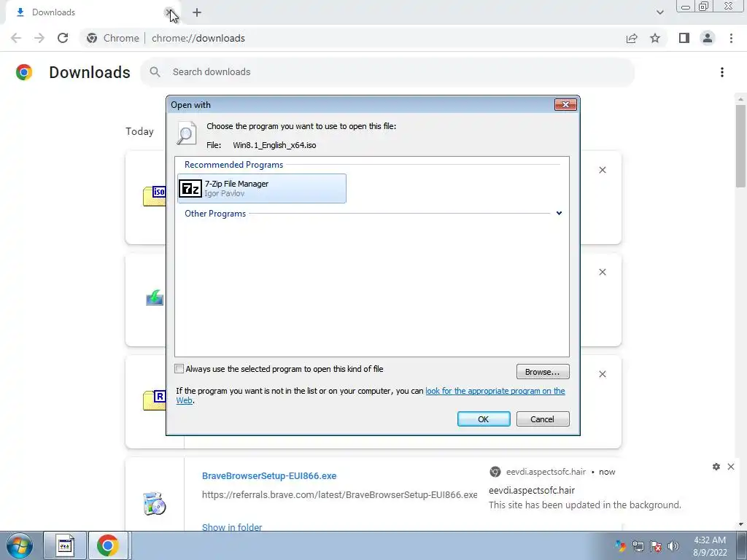
Task: Confirm with the OK button
Action: click(x=484, y=419)
